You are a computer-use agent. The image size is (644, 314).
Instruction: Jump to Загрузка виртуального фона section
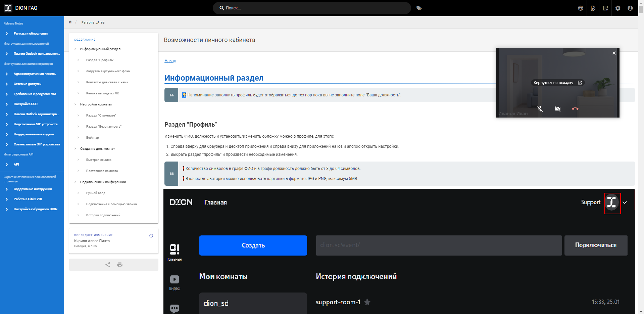(x=108, y=71)
